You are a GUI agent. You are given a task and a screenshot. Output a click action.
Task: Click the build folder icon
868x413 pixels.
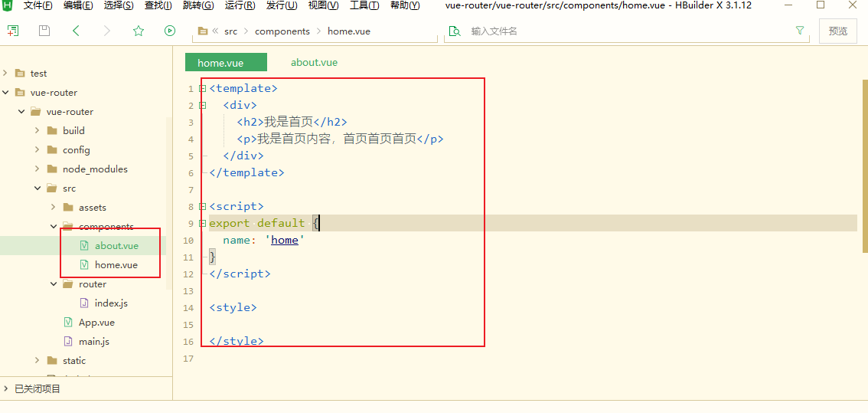click(x=53, y=131)
